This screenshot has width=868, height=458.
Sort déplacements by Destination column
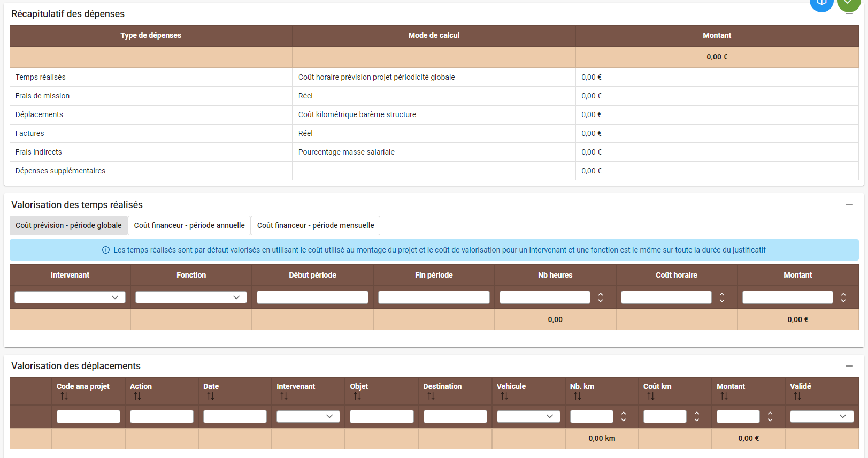click(x=431, y=396)
